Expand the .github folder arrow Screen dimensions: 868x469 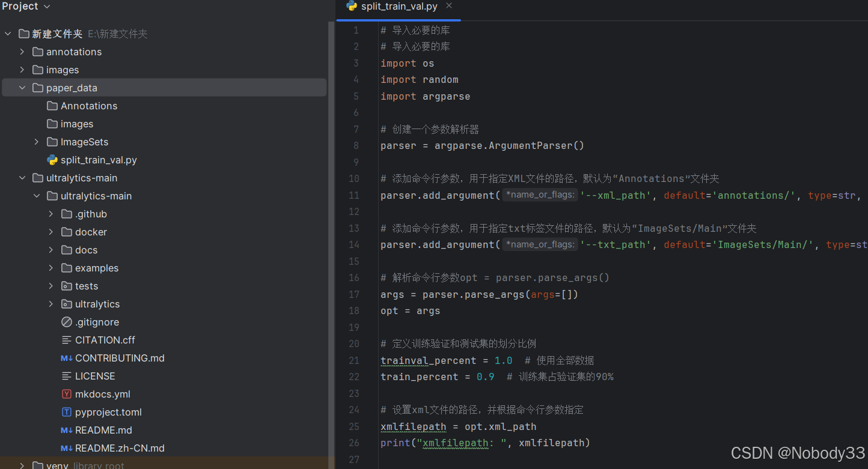click(x=51, y=214)
